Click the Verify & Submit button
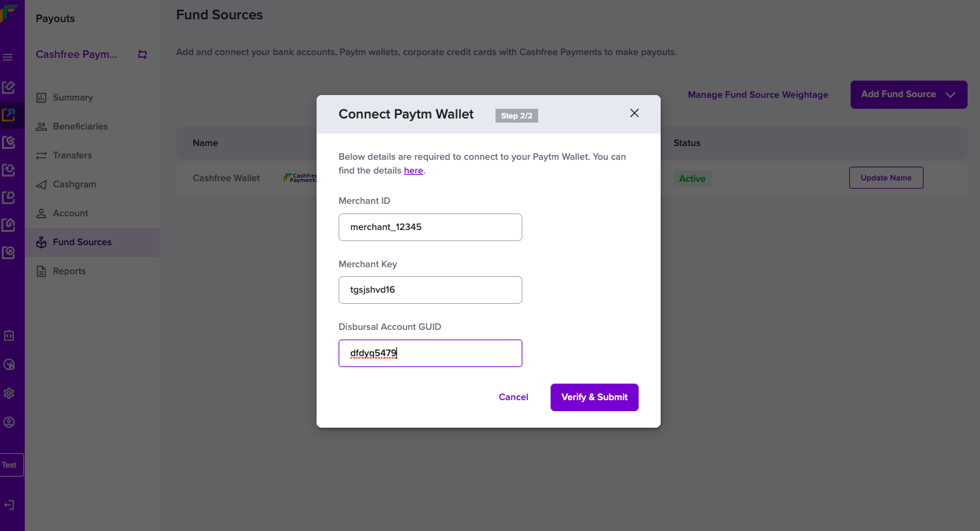The width and height of the screenshot is (980, 531). tap(595, 397)
